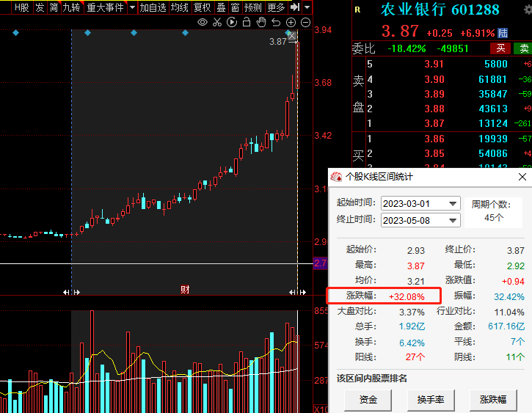Select the scissors cut tool

[217, 23]
